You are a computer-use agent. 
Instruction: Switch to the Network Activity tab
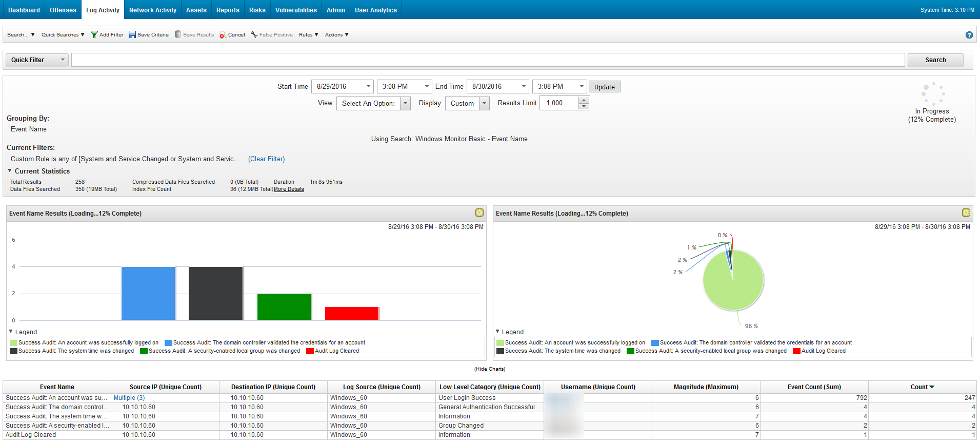(x=152, y=10)
